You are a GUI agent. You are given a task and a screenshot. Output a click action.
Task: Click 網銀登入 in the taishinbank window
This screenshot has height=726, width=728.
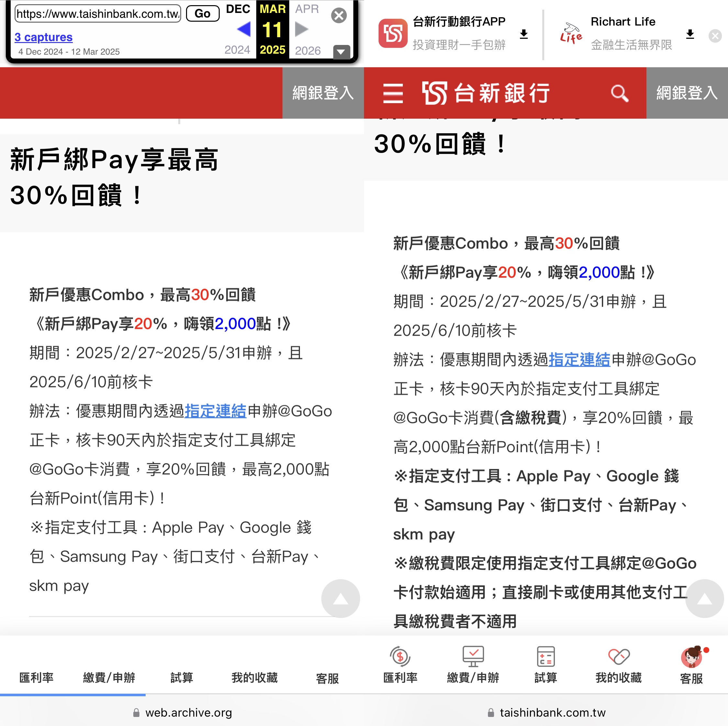coord(687,92)
